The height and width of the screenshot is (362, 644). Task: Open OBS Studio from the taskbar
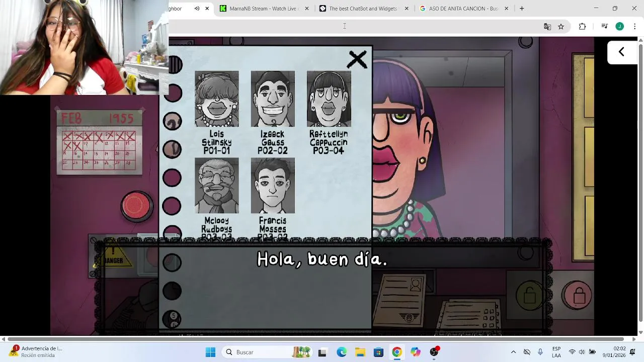pos(434,352)
